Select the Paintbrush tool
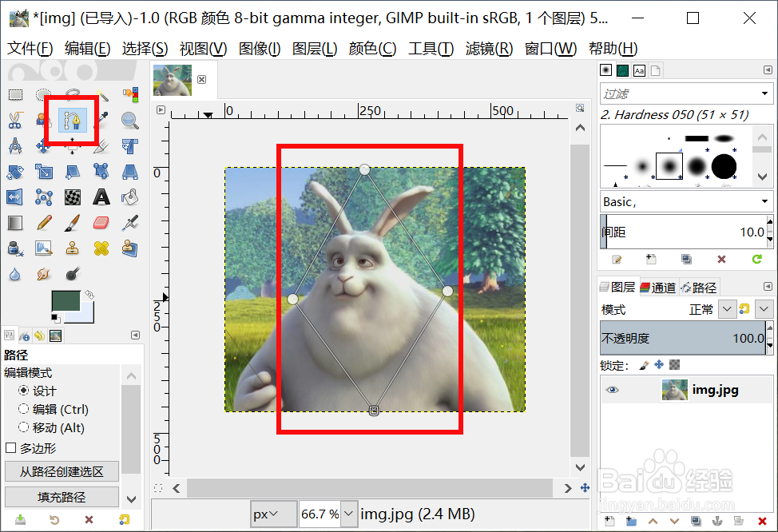The height and width of the screenshot is (532, 778). pyautogui.click(x=73, y=223)
